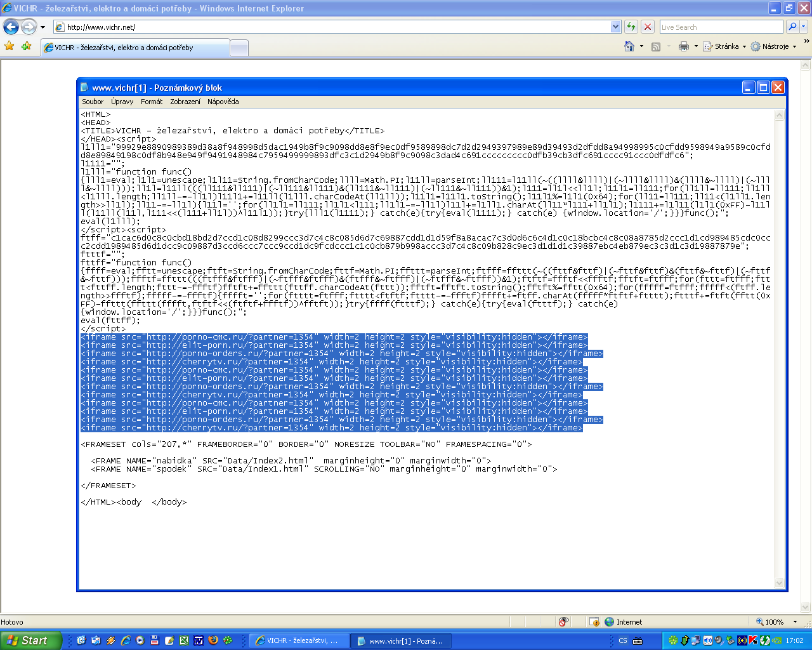Open Zobrazení menu in Notepad

[x=185, y=102]
